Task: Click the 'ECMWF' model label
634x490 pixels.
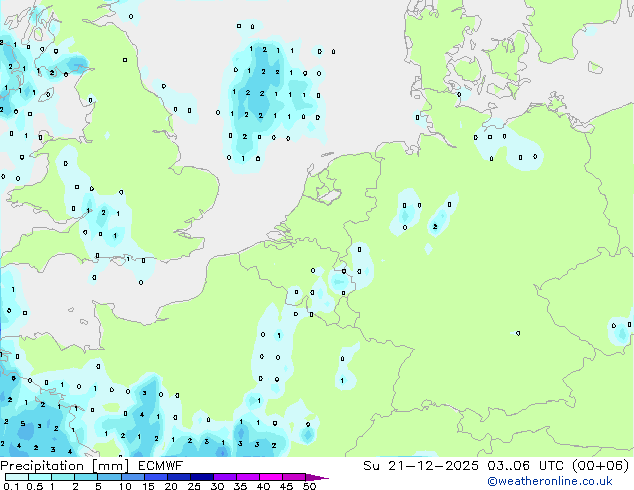Action: point(161,466)
